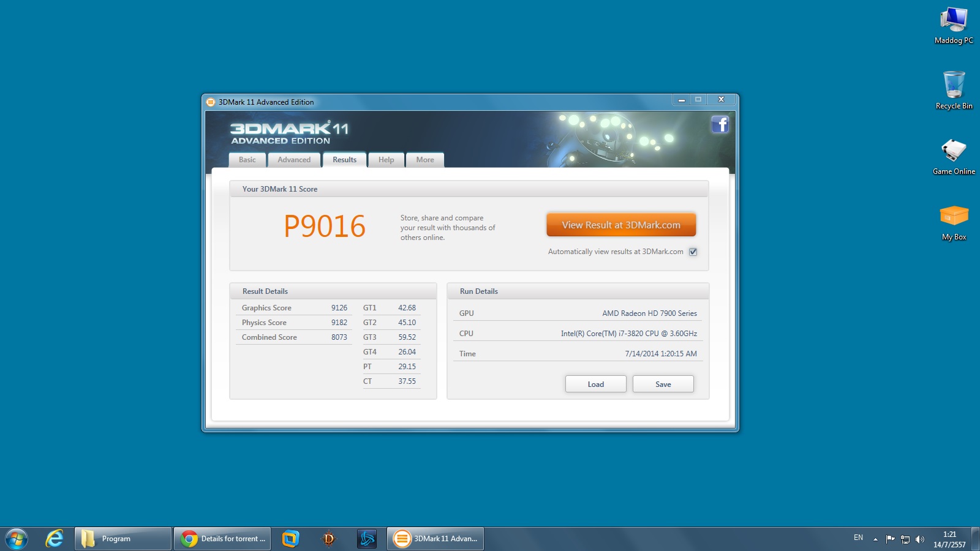Close the 3DMark 11 window
The image size is (980, 551).
click(721, 100)
